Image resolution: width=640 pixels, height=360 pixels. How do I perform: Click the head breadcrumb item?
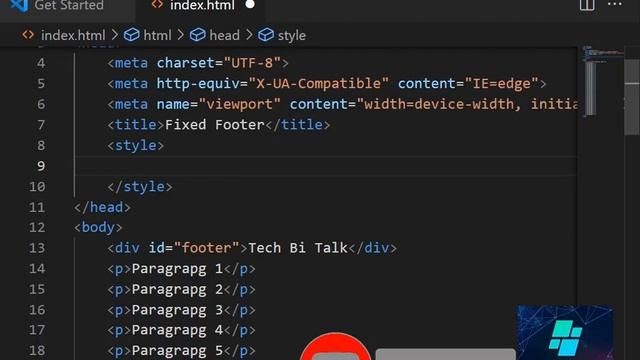click(x=224, y=36)
